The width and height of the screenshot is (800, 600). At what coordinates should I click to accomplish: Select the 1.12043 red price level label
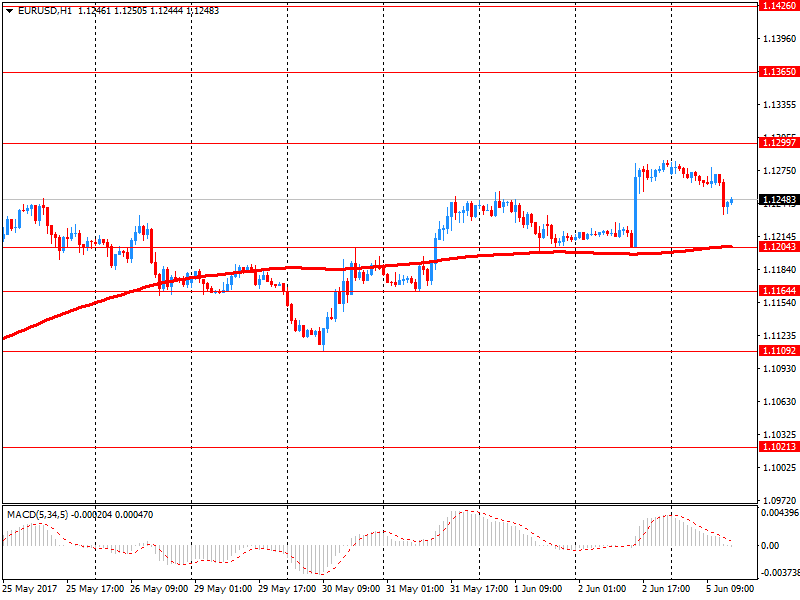point(779,247)
